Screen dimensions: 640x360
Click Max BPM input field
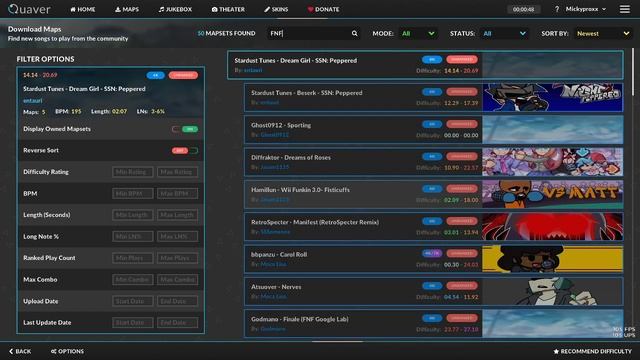[178, 193]
